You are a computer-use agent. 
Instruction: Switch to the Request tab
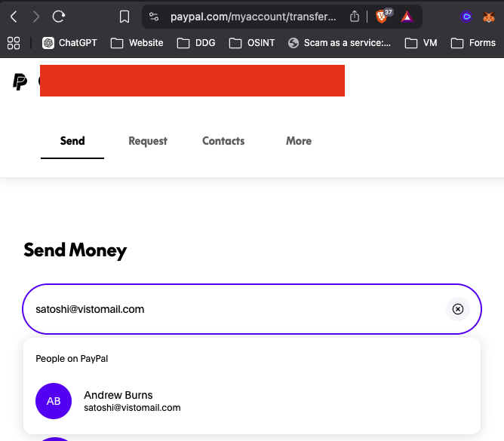[x=148, y=141]
